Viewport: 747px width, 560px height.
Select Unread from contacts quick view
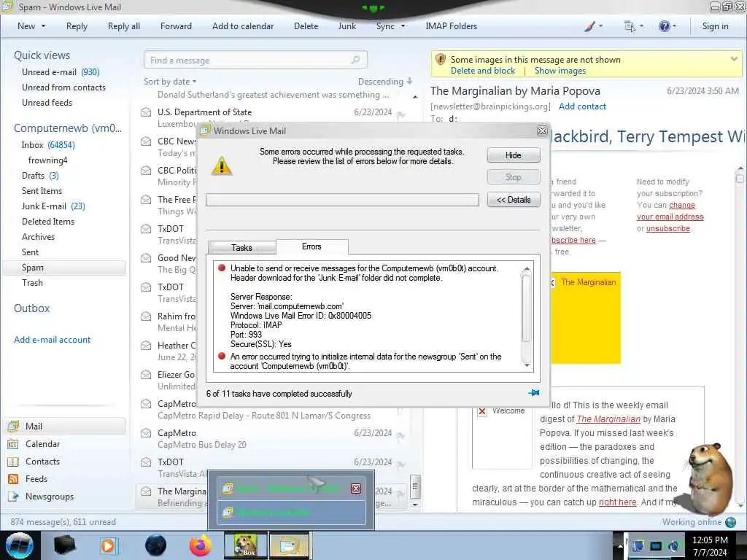(64, 87)
